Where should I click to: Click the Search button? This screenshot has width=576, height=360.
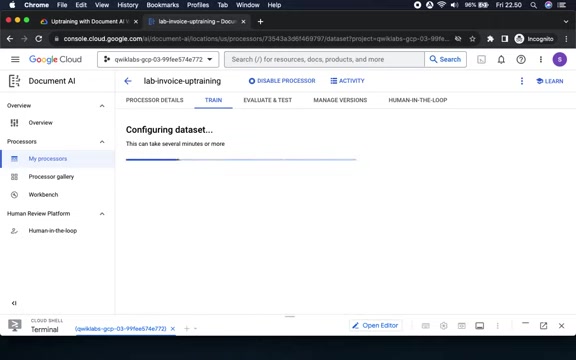(445, 59)
